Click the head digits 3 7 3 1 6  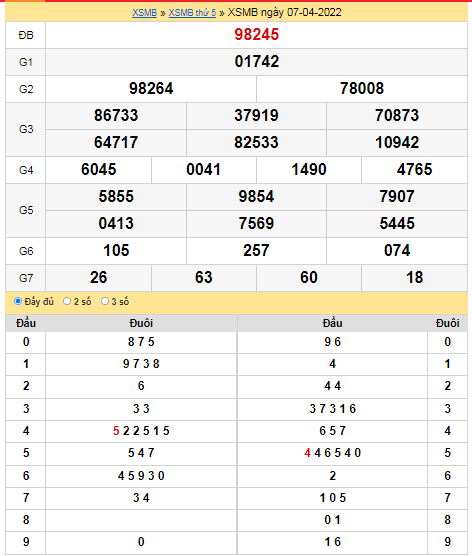point(333,409)
